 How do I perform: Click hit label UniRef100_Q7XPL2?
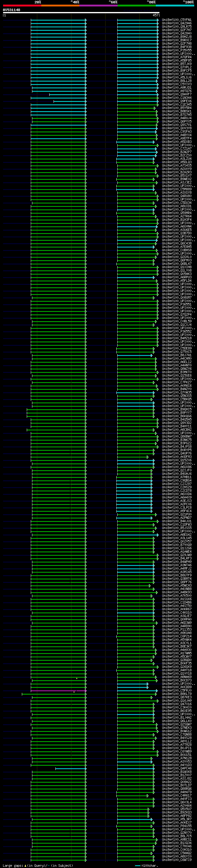click(x=177, y=67)
